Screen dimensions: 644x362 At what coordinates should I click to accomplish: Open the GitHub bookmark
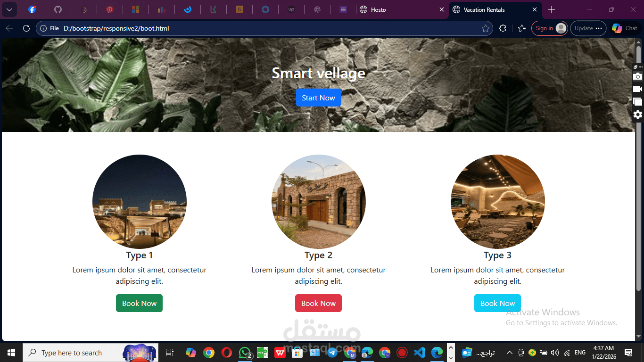coord(58,9)
